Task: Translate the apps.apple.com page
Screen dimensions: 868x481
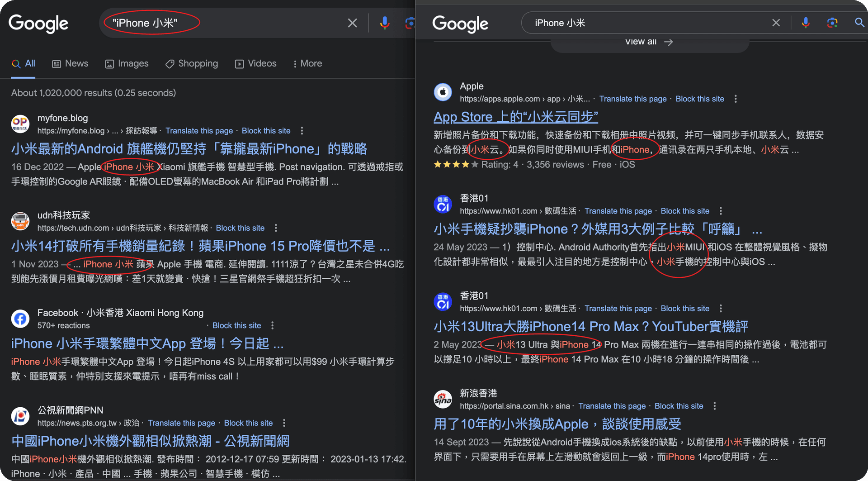Action: click(x=633, y=99)
